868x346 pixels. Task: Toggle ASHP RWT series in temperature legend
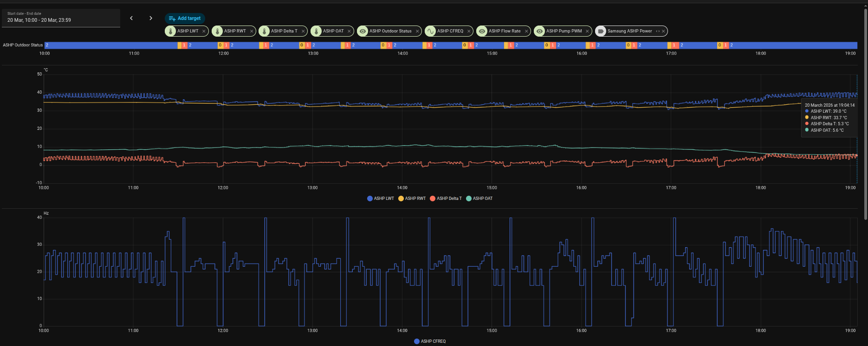point(412,199)
